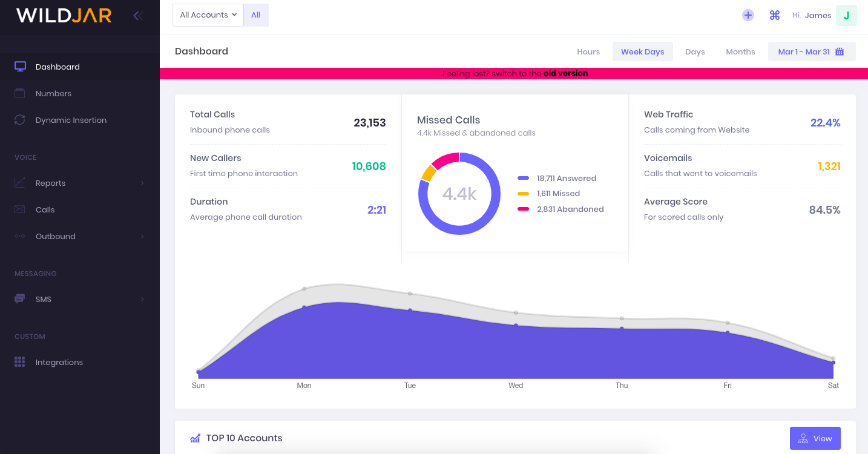The height and width of the screenshot is (454, 868).
Task: Select the Week Days view tab
Action: coord(643,51)
